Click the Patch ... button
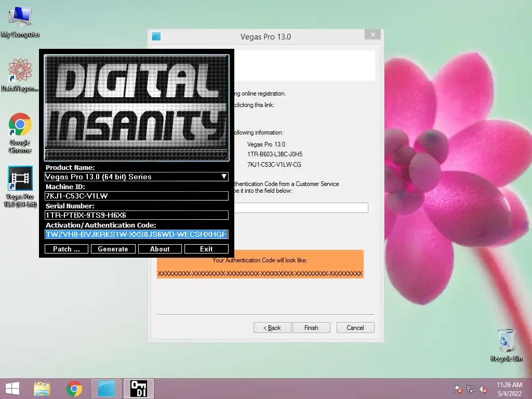 tap(66, 249)
